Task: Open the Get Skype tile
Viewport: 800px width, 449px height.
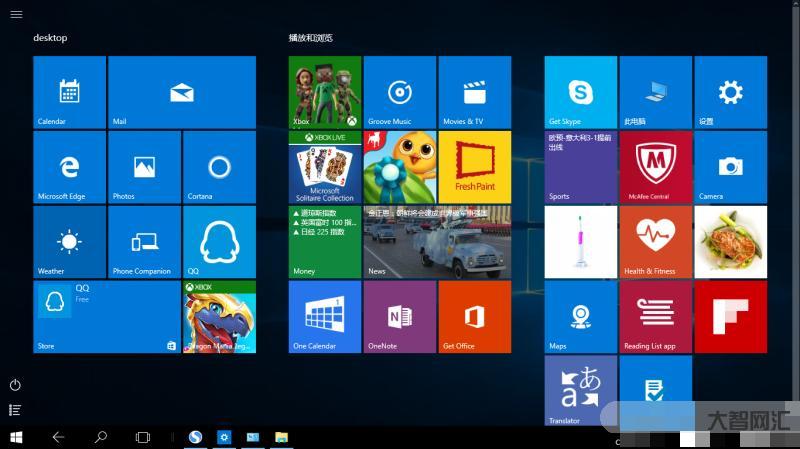Action: pos(580,92)
